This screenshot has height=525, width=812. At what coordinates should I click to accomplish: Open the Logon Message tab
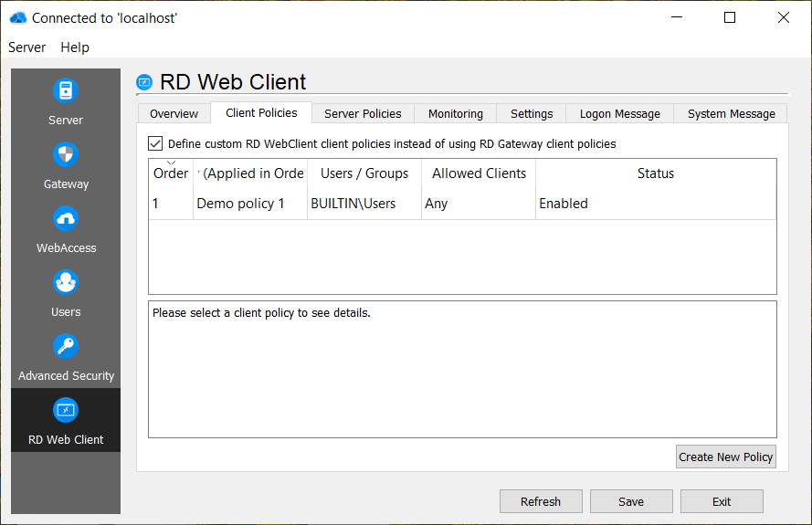619,113
